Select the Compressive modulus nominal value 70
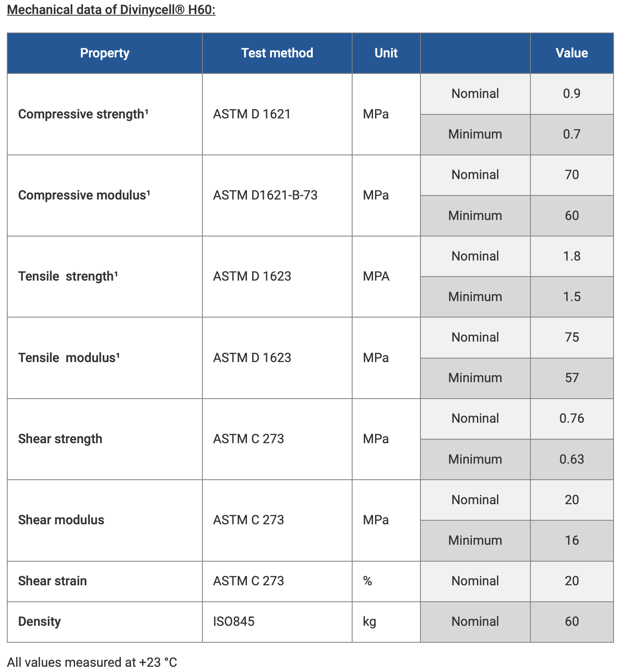The image size is (624, 672). coord(572,175)
